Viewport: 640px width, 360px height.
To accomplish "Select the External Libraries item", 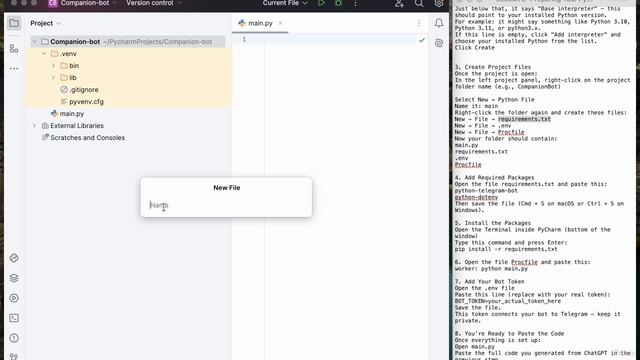I will tap(77, 126).
